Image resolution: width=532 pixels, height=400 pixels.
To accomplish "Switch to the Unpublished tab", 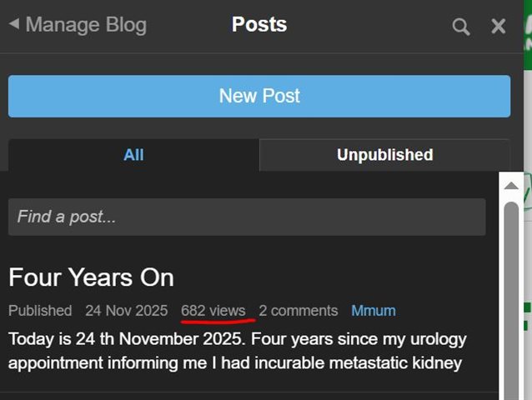I will (384, 155).
